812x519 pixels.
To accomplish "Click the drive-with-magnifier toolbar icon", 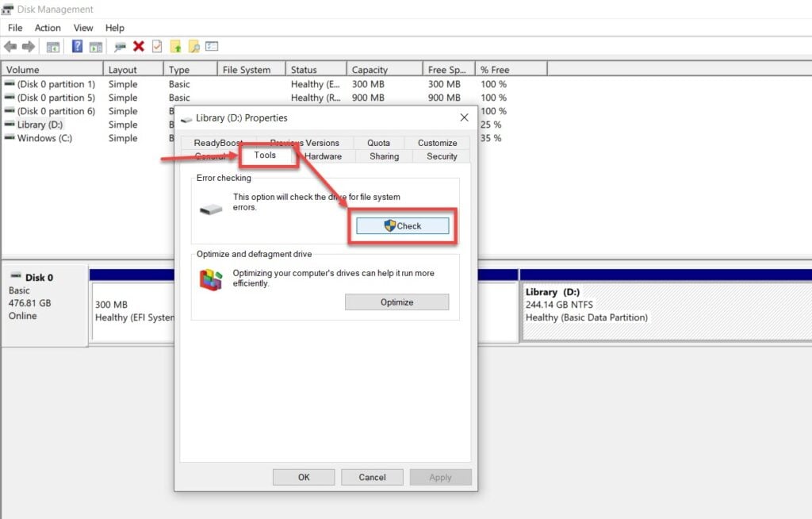I will 121,47.
